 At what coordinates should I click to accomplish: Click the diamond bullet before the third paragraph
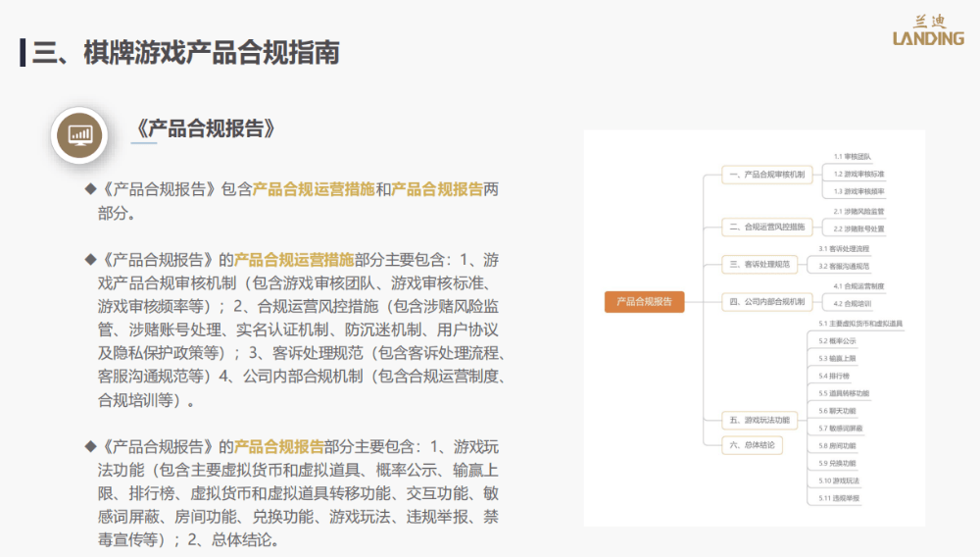90,445
